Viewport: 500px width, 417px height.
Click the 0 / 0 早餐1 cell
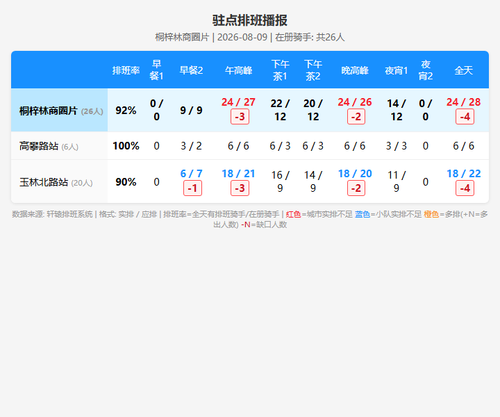click(x=156, y=110)
